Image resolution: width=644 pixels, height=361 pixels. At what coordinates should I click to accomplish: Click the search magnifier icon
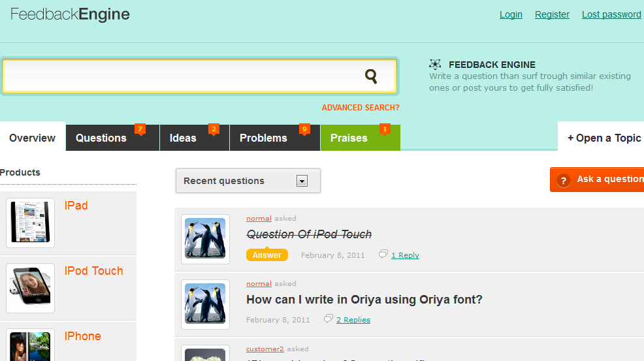(371, 76)
